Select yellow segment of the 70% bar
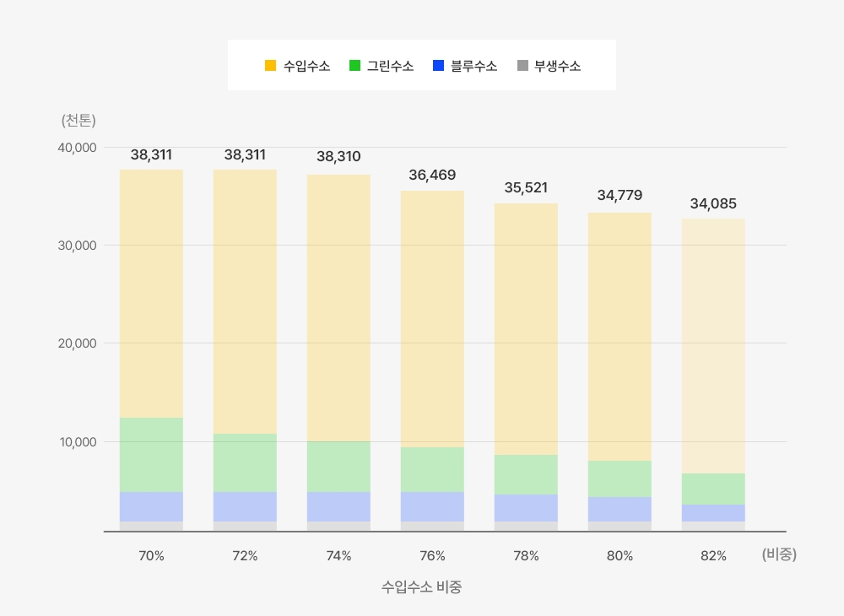Image resolution: width=844 pixels, height=616 pixels. tap(151, 294)
